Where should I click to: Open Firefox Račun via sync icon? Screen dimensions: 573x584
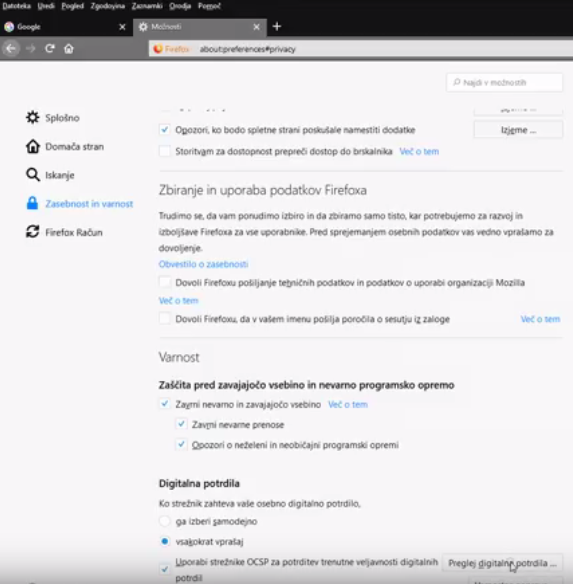[x=33, y=232]
